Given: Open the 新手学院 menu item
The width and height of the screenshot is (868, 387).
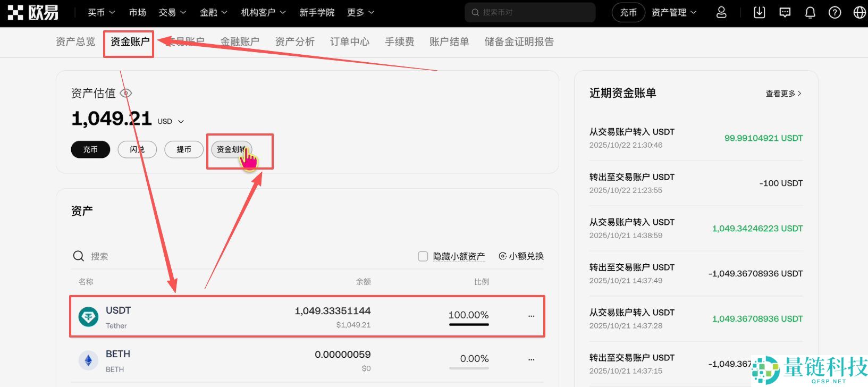Looking at the screenshot, I should (317, 12).
